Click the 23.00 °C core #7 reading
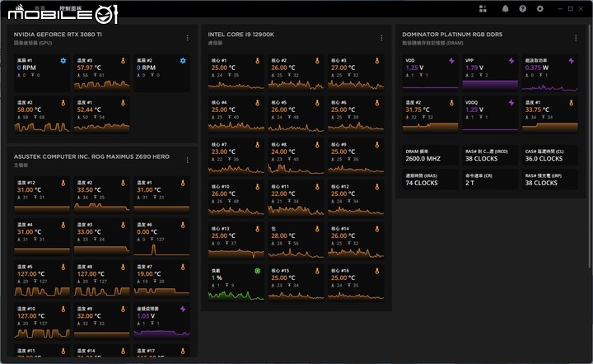 [x=223, y=152]
